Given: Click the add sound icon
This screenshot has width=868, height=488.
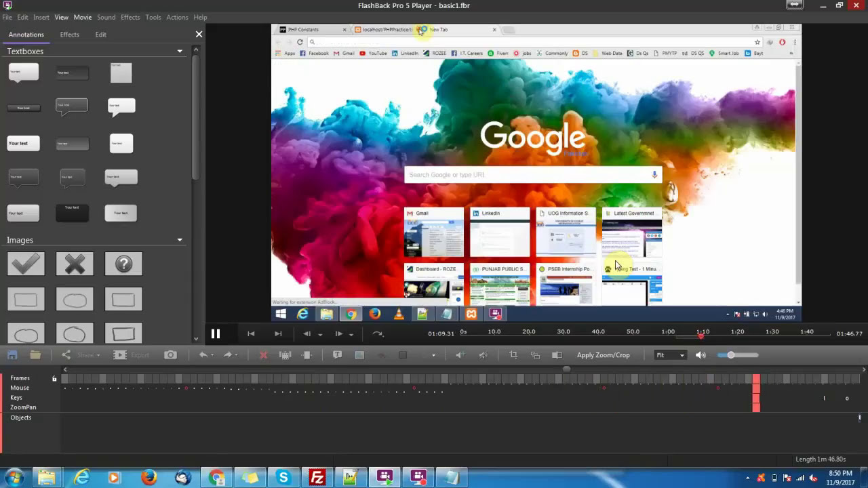Looking at the screenshot, I should tap(460, 355).
